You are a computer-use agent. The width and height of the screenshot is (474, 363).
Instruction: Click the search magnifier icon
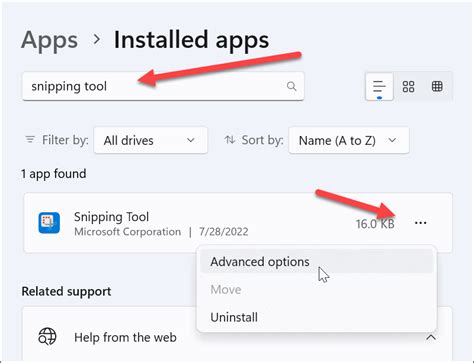pyautogui.click(x=291, y=86)
